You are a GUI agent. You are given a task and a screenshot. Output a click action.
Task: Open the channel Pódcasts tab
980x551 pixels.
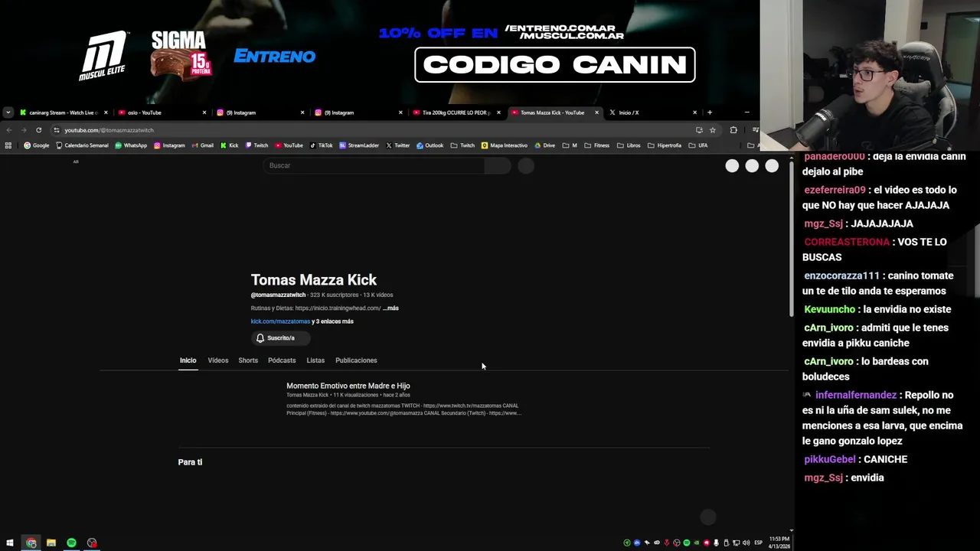point(282,360)
